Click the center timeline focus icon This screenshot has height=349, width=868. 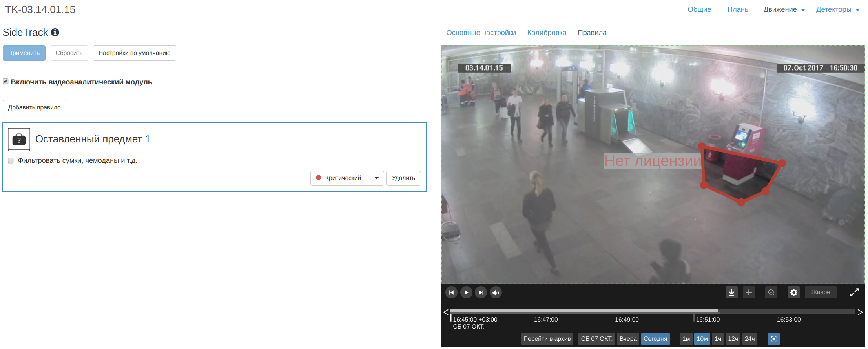coord(773,339)
